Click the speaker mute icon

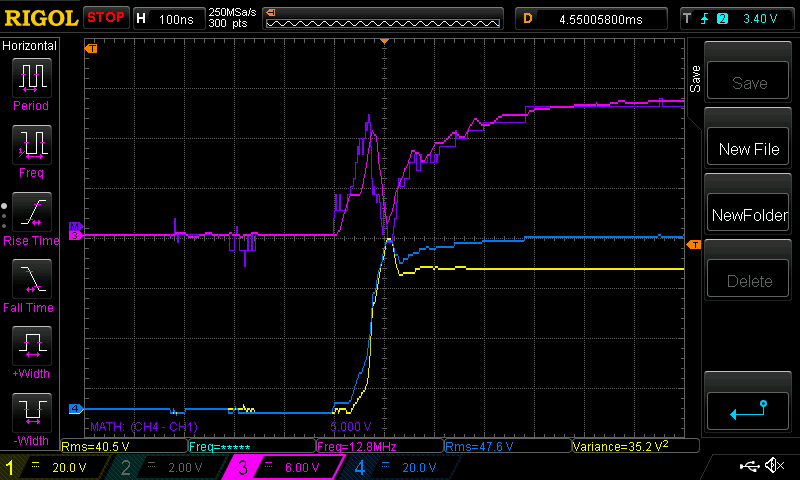click(773, 466)
